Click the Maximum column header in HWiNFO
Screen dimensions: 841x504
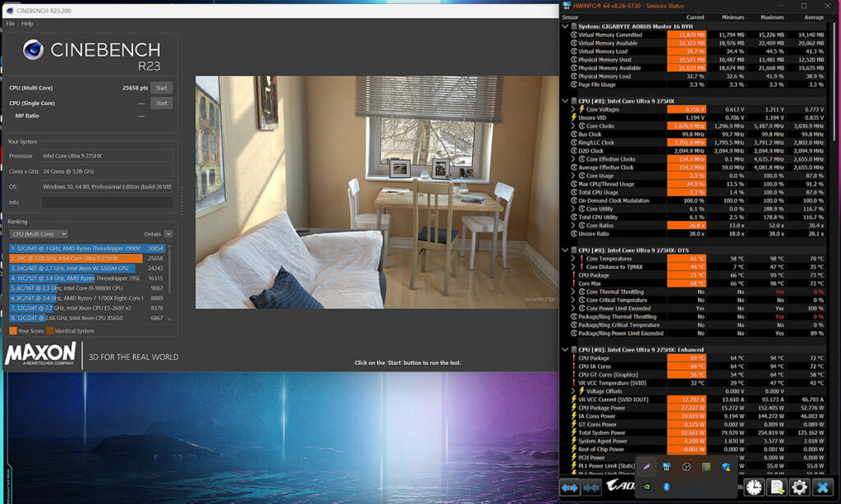(772, 18)
